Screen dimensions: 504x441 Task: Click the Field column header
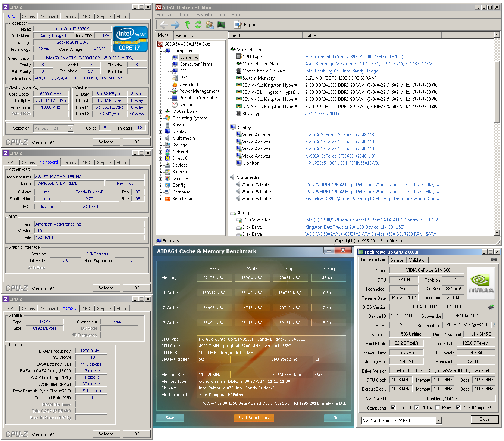coord(265,35)
